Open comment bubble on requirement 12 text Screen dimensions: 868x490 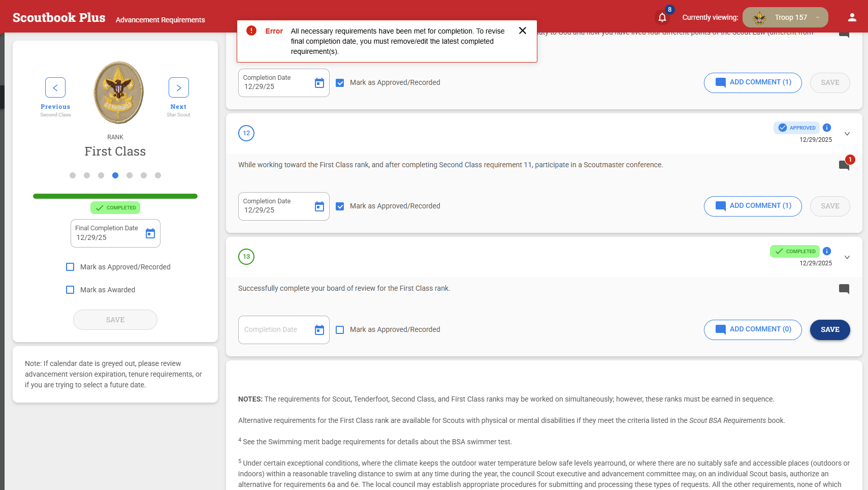click(844, 165)
